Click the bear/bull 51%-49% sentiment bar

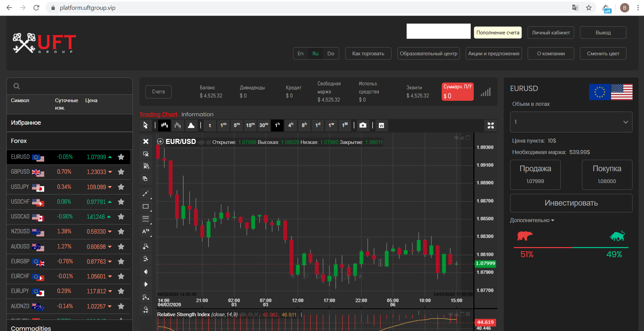click(x=571, y=247)
